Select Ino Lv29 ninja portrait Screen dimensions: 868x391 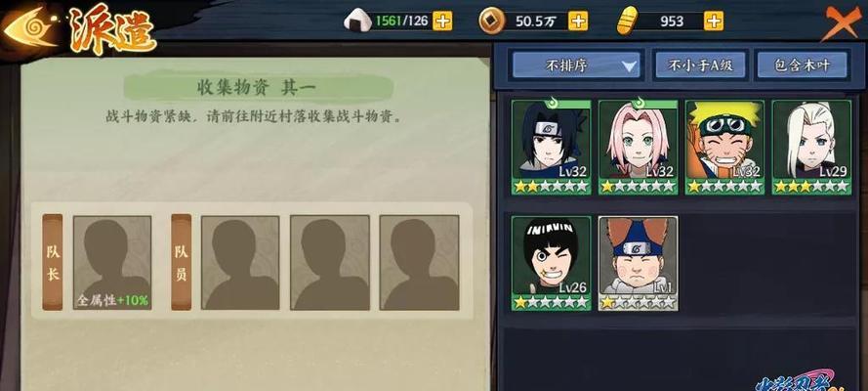811,147
